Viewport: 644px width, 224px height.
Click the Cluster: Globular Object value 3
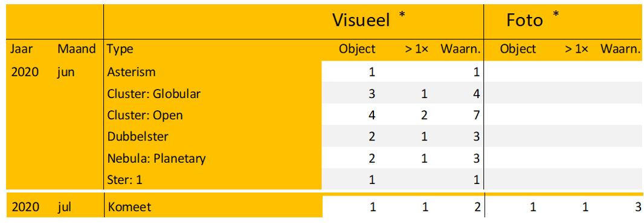[x=372, y=94]
